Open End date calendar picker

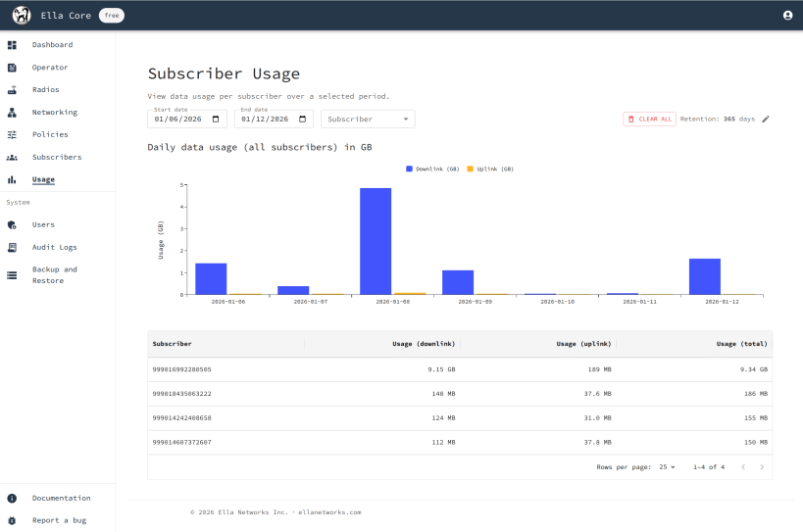(303, 120)
